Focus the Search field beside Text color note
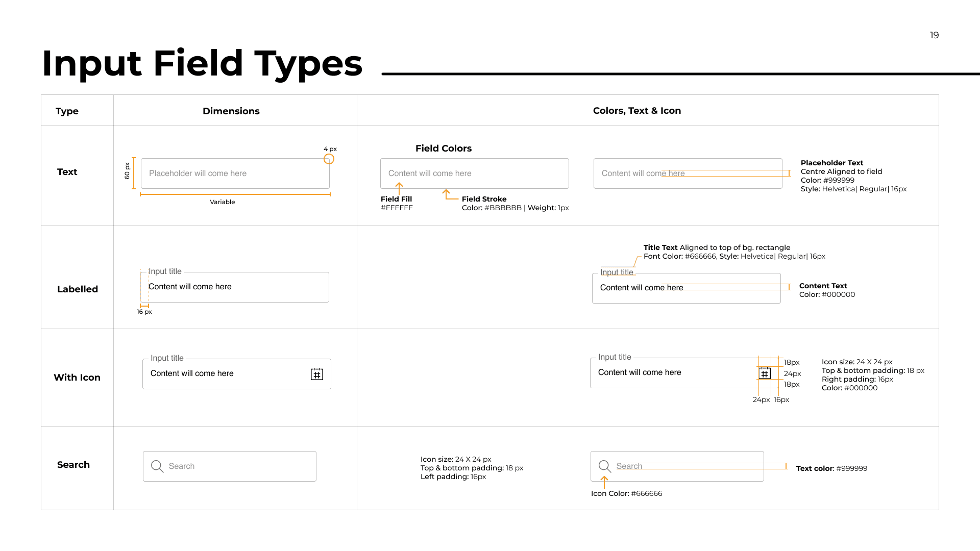The width and height of the screenshot is (980, 551). coord(677,466)
